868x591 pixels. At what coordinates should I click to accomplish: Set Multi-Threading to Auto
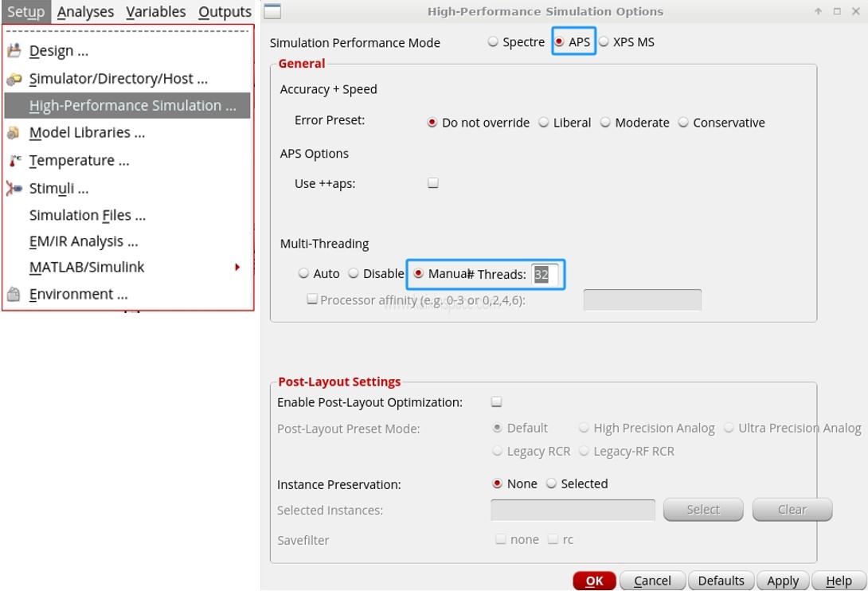(x=303, y=273)
